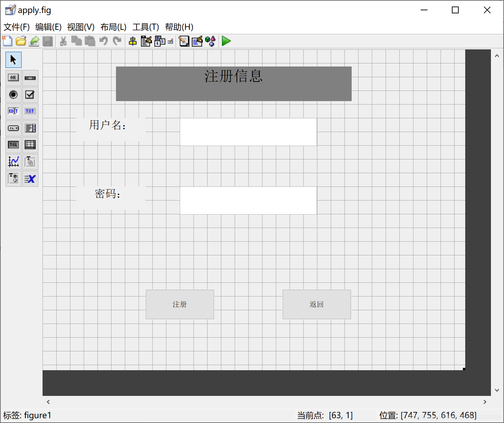Click the Undo arrow icon
The width and height of the screenshot is (504, 423).
[x=103, y=41]
